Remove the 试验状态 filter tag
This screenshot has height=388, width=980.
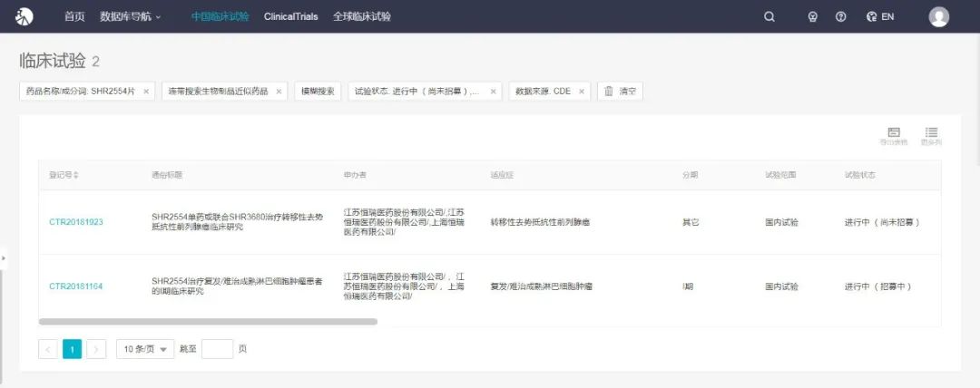point(493,92)
